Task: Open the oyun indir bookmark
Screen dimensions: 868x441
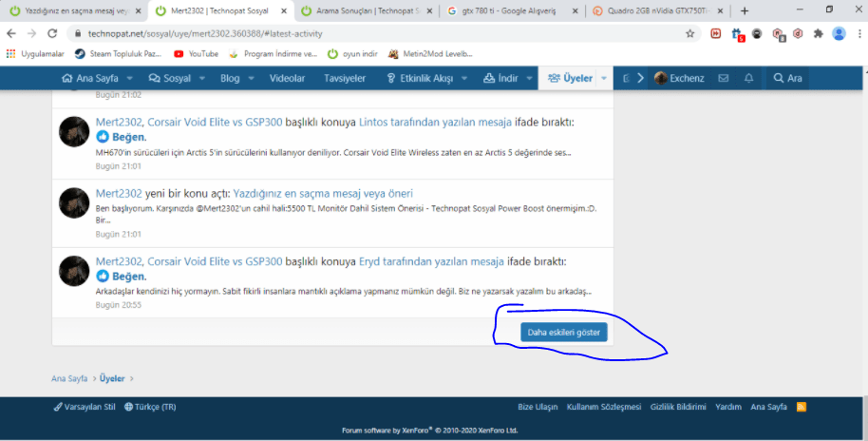Action: 352,54
